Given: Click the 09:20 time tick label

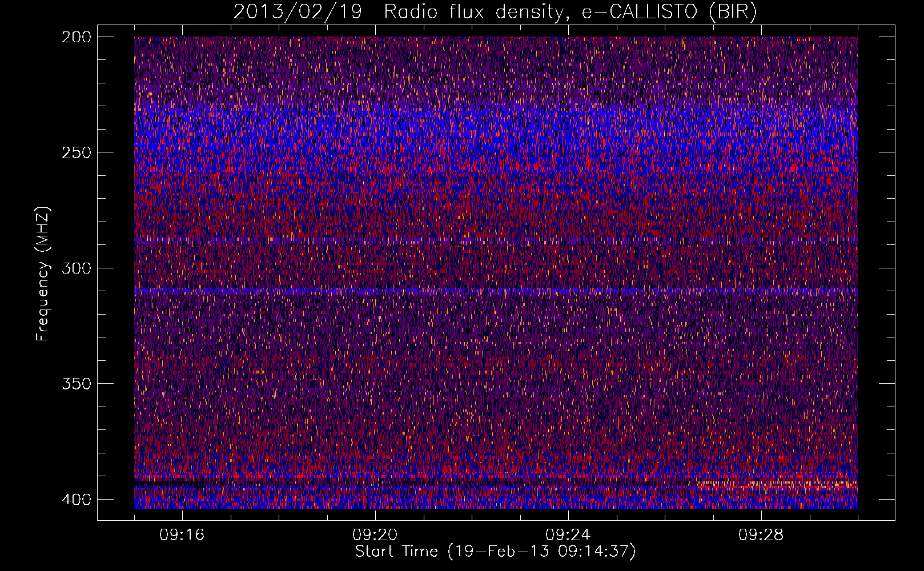Looking at the screenshot, I should 375,535.
